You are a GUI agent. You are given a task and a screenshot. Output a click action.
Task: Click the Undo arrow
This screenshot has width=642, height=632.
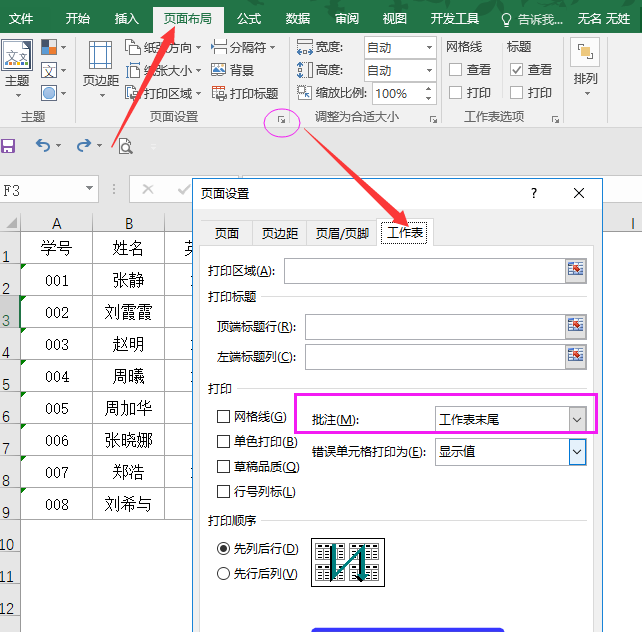(x=42, y=145)
